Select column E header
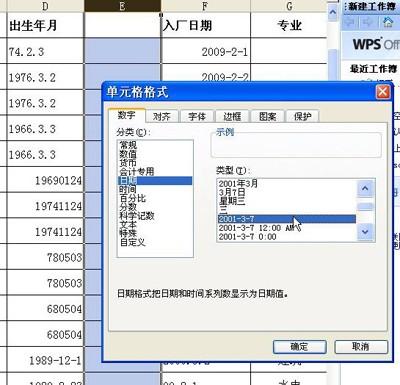The height and width of the screenshot is (385, 400). click(122, 6)
